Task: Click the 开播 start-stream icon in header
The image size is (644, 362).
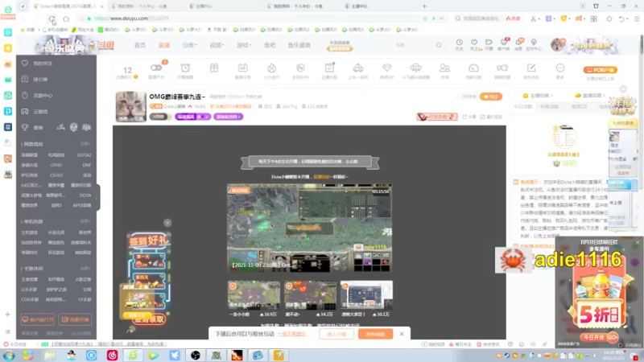Action: point(489,45)
